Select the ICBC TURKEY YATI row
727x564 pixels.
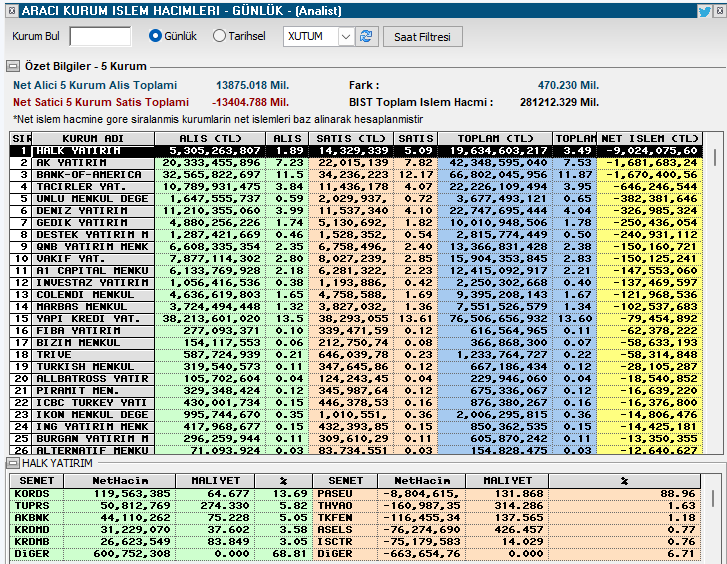point(356,403)
